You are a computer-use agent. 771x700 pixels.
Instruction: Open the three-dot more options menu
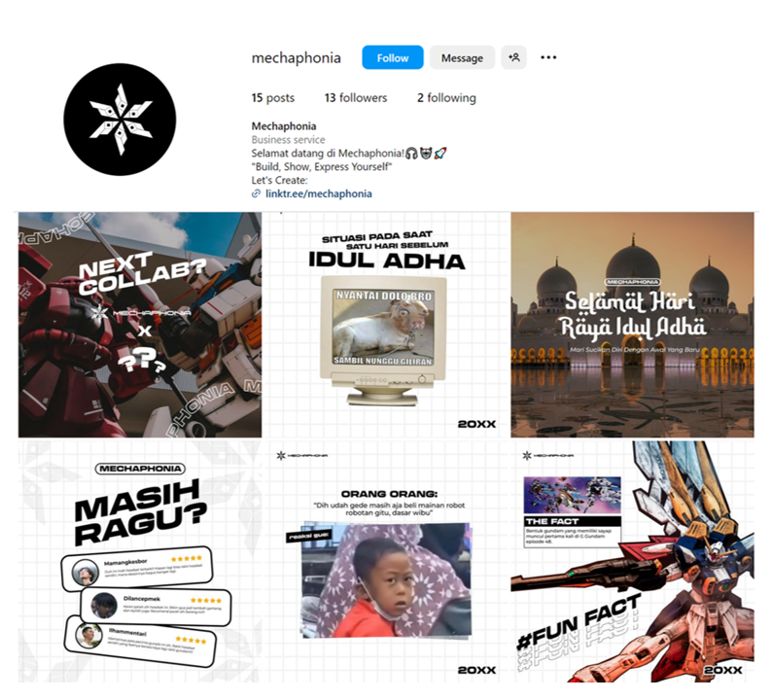(548, 57)
